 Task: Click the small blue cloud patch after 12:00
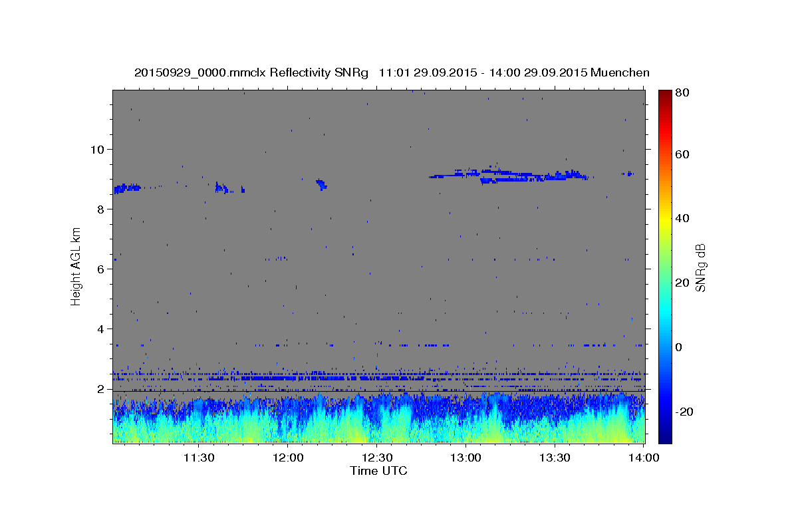[x=322, y=184]
